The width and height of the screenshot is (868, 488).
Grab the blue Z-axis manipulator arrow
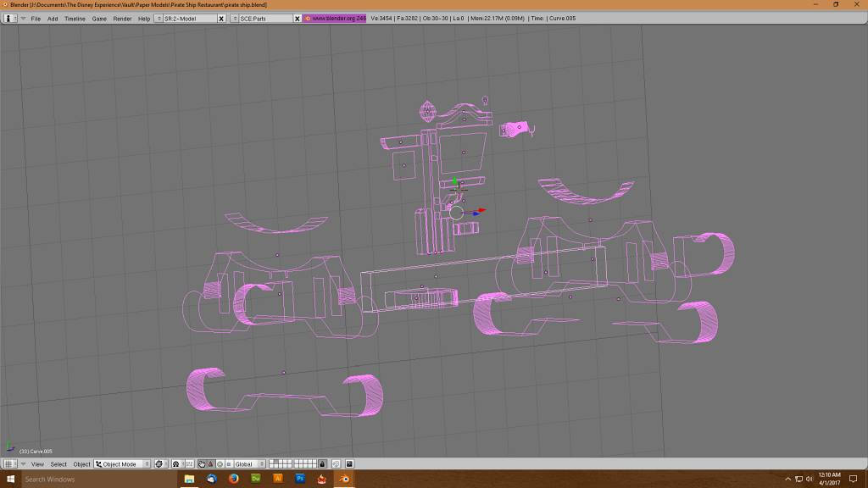pyautogui.click(x=476, y=213)
